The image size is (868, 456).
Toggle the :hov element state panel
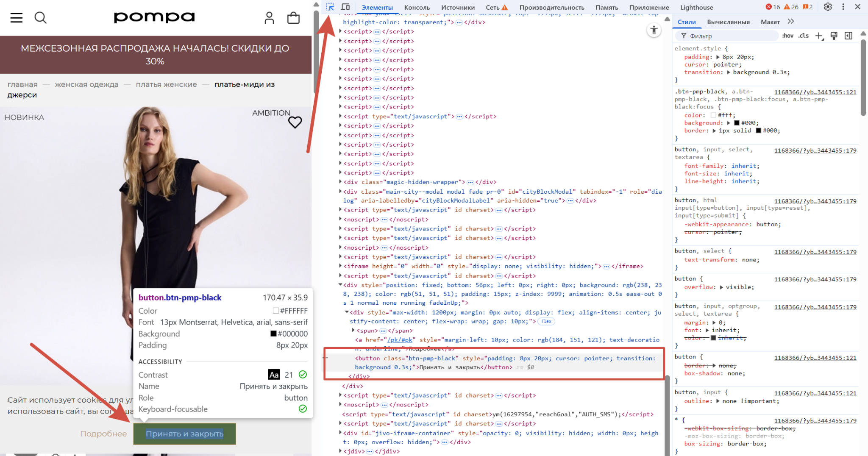coord(787,36)
